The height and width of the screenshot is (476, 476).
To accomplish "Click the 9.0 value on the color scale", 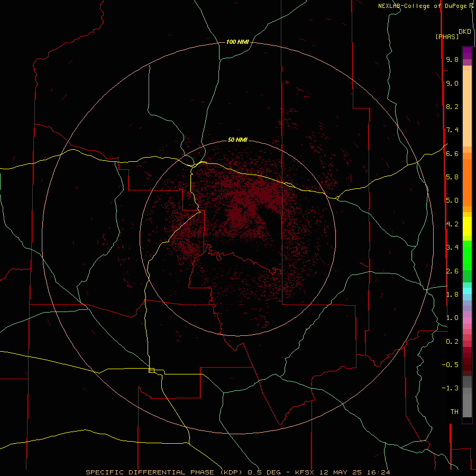I will click(x=452, y=83).
